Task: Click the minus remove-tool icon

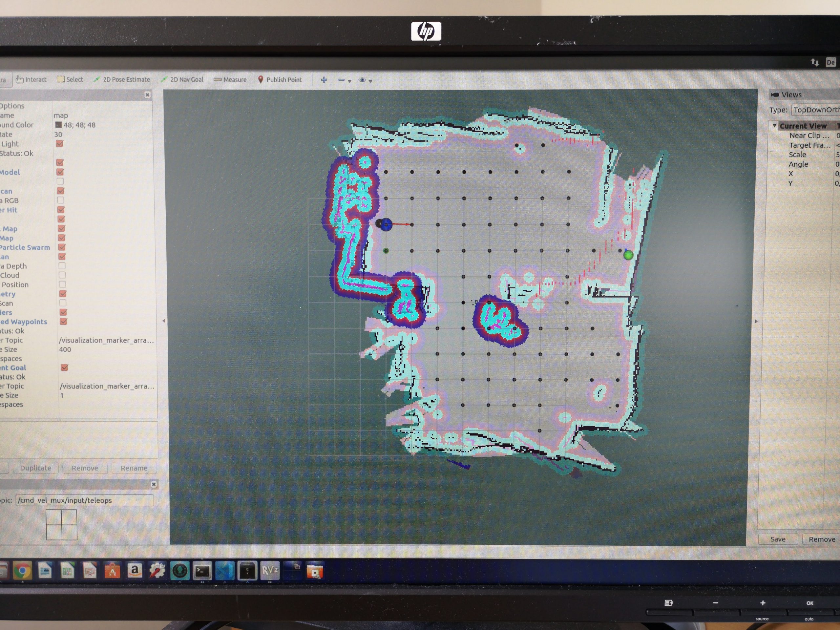Action: [341, 80]
